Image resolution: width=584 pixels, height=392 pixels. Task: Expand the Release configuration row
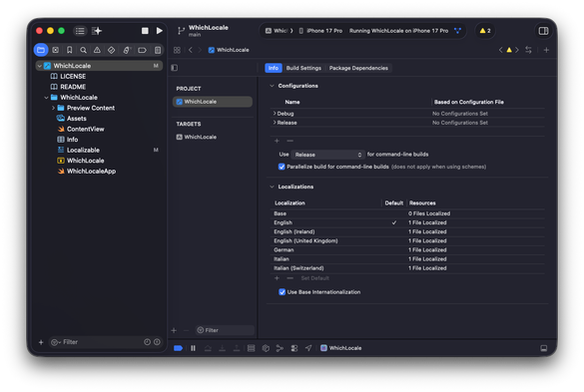pyautogui.click(x=275, y=123)
